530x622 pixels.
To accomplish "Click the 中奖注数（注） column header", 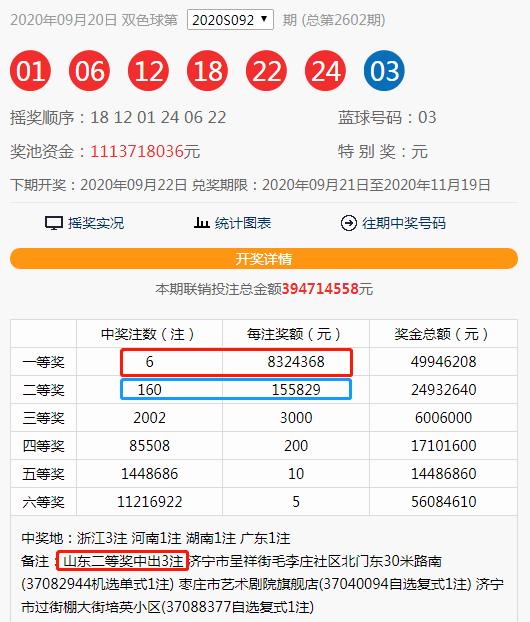I will coord(149,334).
